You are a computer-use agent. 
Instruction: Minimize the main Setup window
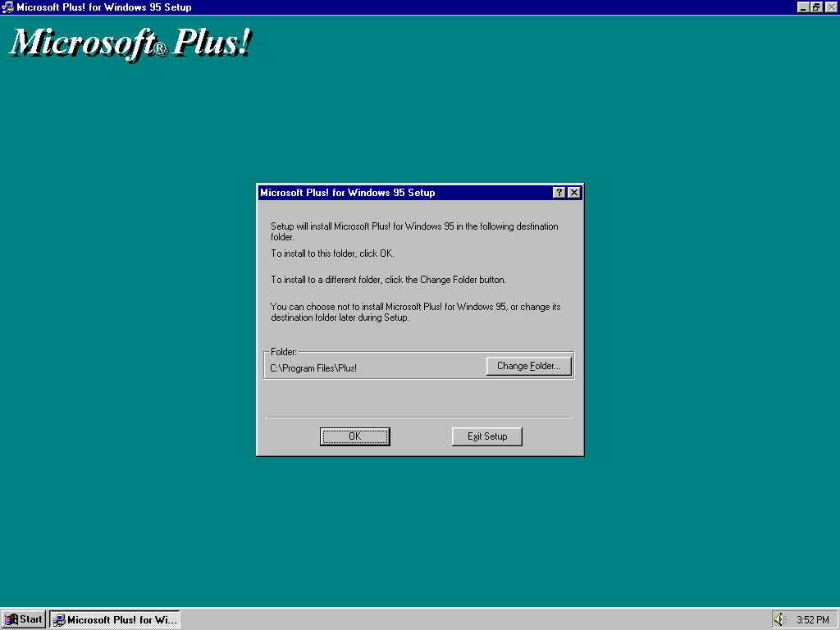pyautogui.click(x=803, y=7)
